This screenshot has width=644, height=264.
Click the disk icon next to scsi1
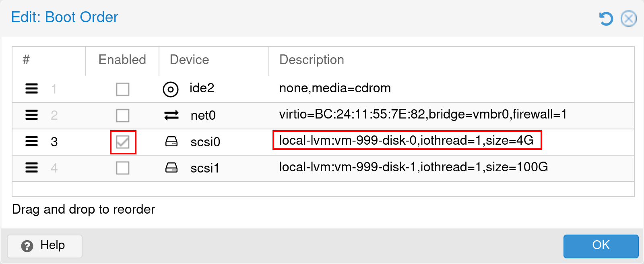(x=171, y=168)
